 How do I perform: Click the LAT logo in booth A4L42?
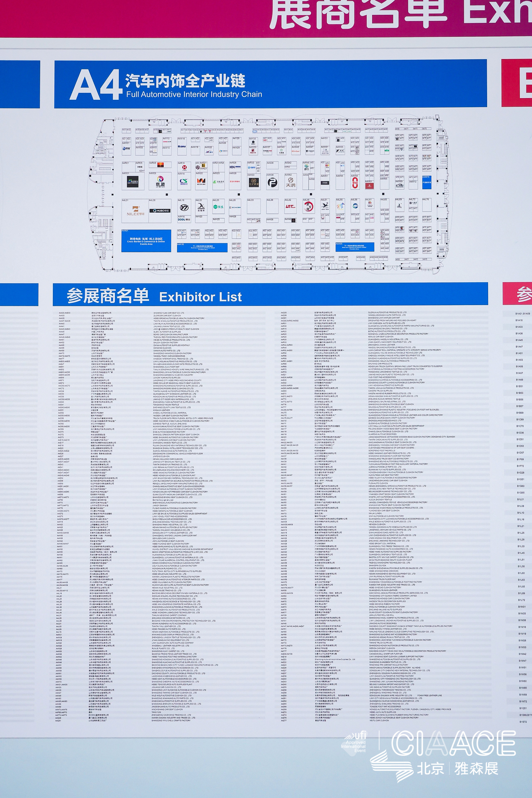pos(290,206)
